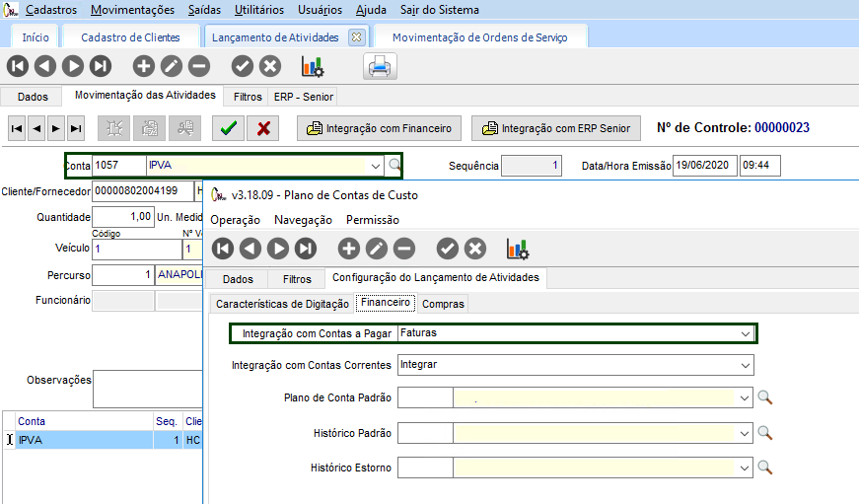This screenshot has width=859, height=504.
Task: Expand the Integração com Contas a Pagar dropdown
Action: (746, 333)
